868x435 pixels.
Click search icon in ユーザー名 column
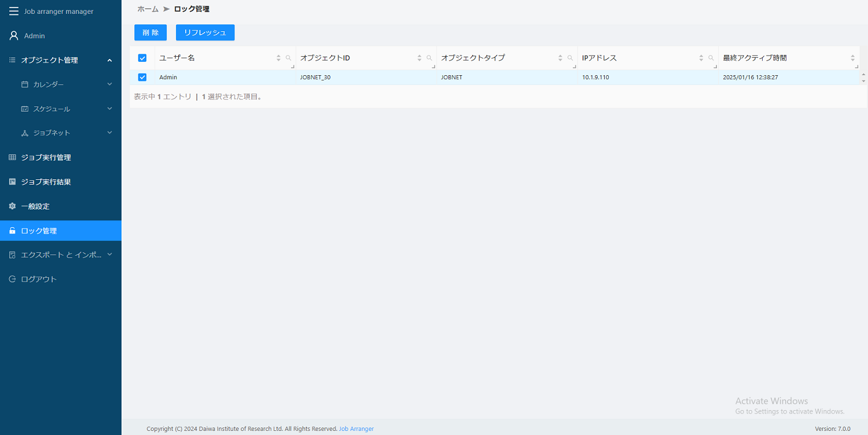[x=288, y=58]
